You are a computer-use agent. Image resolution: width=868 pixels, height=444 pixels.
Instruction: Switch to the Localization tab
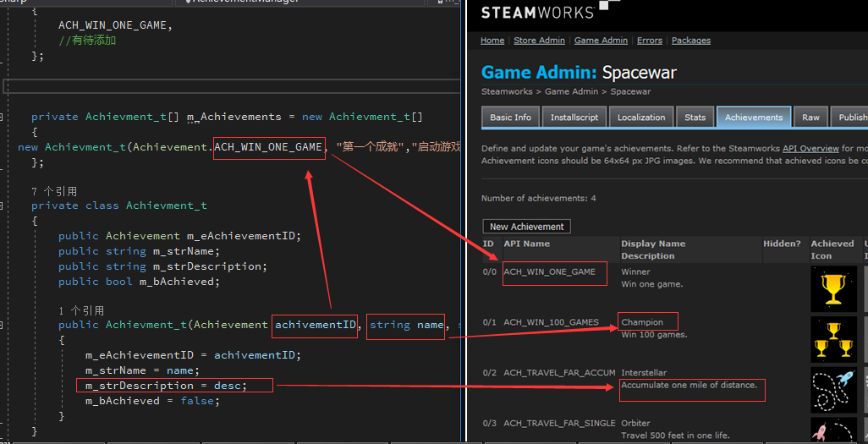641,118
